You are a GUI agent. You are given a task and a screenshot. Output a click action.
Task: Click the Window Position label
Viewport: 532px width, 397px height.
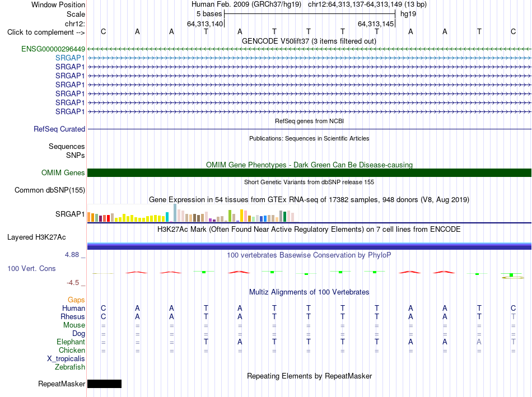click(58, 4)
